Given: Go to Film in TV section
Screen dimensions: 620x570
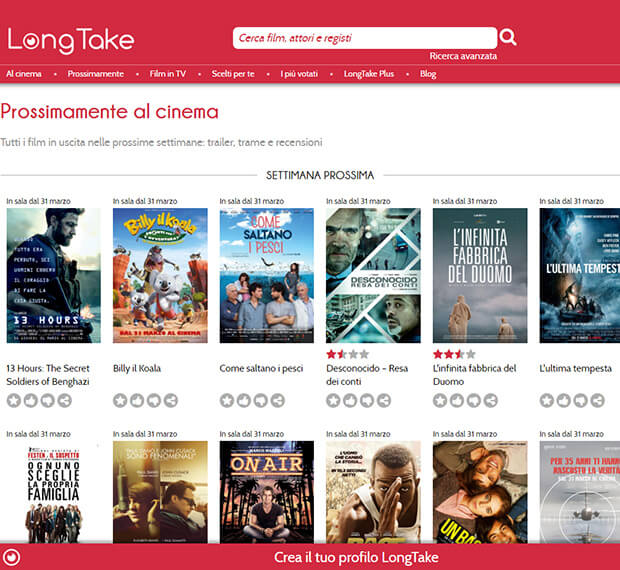Looking at the screenshot, I should (x=168, y=74).
